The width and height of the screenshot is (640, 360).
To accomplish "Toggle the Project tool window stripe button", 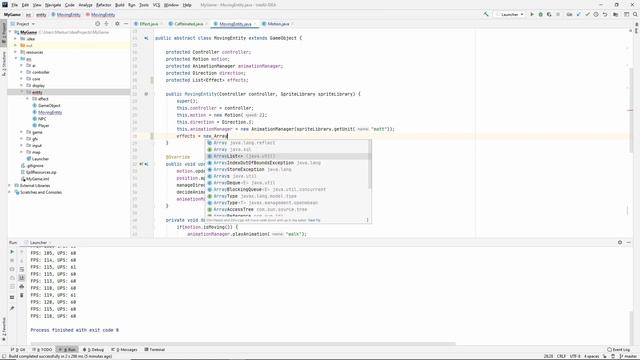I will click(4, 33).
